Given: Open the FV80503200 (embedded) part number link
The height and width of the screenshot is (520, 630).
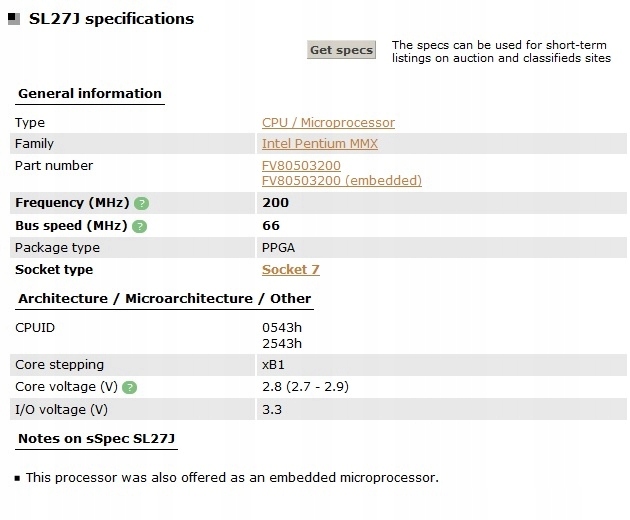Looking at the screenshot, I should [x=341, y=181].
